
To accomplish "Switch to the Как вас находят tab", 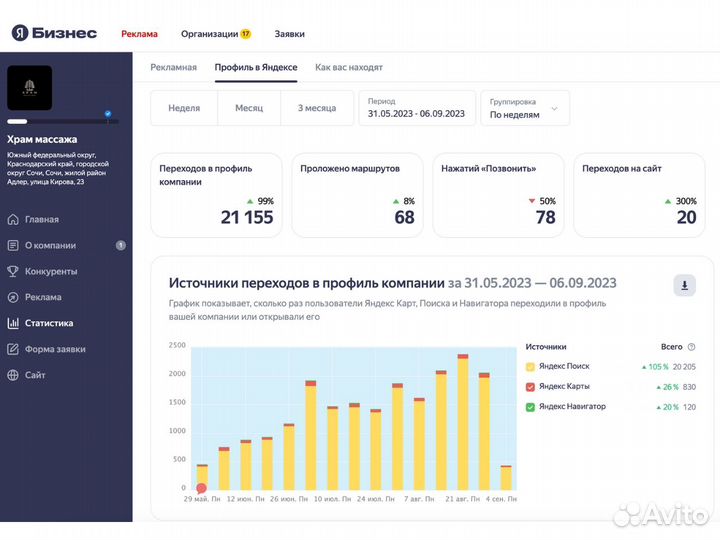I will [x=349, y=68].
